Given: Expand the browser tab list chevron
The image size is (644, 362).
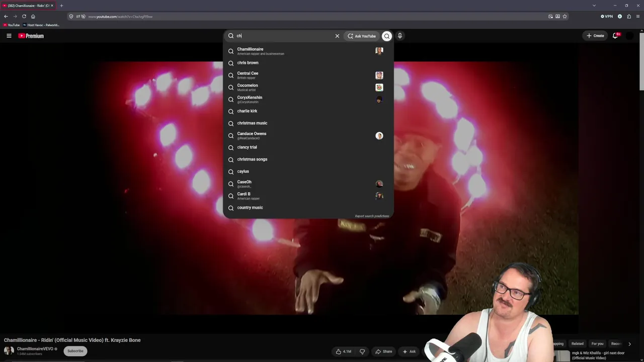Looking at the screenshot, I should click(594, 6).
